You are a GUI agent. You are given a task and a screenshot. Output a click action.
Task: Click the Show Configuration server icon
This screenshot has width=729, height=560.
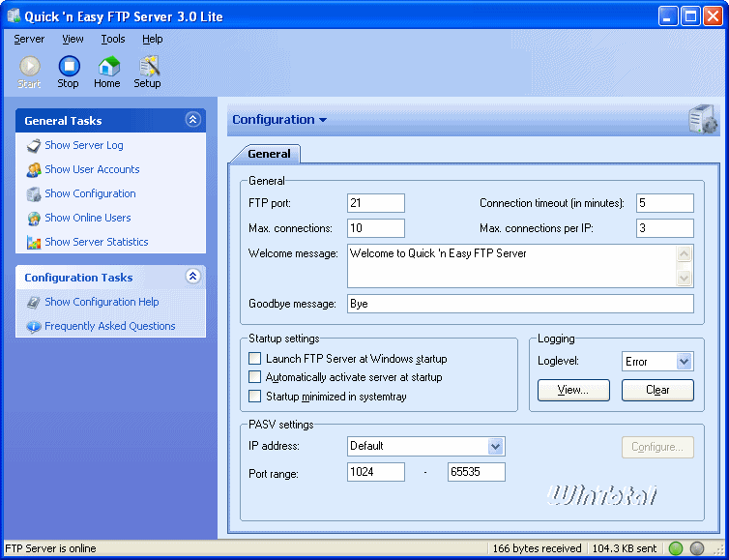click(x=34, y=194)
